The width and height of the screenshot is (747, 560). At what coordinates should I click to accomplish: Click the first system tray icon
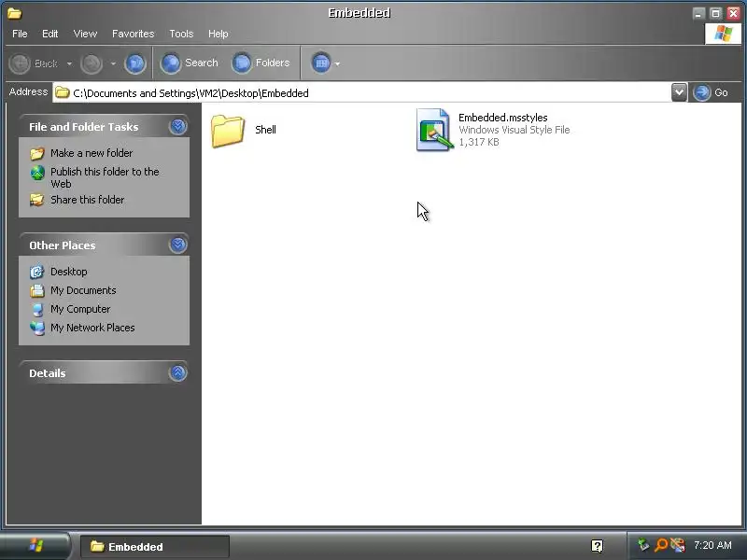pos(643,544)
